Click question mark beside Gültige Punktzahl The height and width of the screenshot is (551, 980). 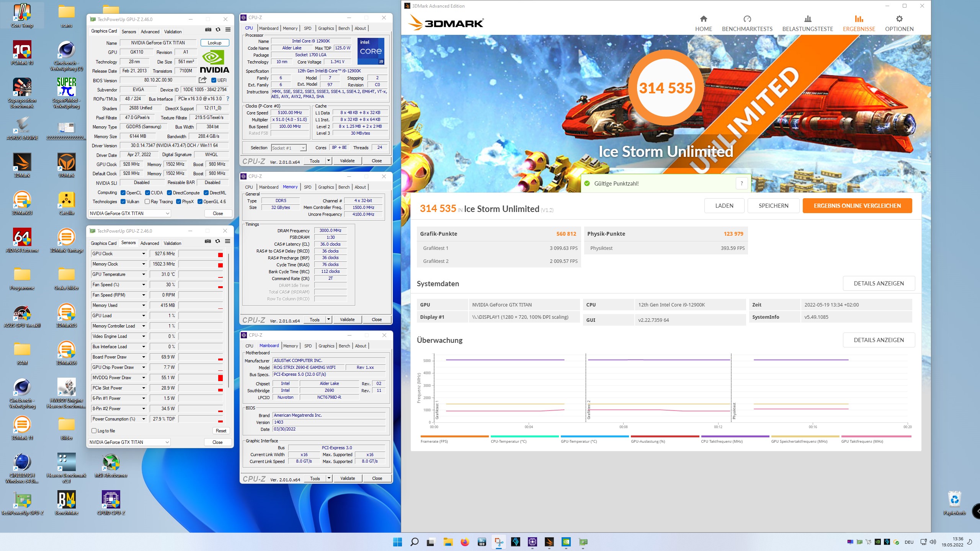pos(742,184)
